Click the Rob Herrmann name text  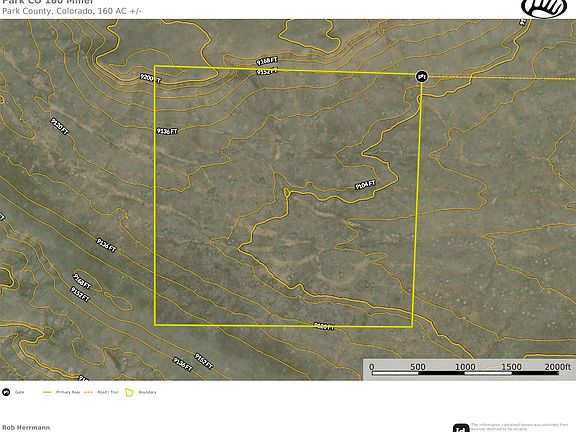pyautogui.click(x=26, y=428)
